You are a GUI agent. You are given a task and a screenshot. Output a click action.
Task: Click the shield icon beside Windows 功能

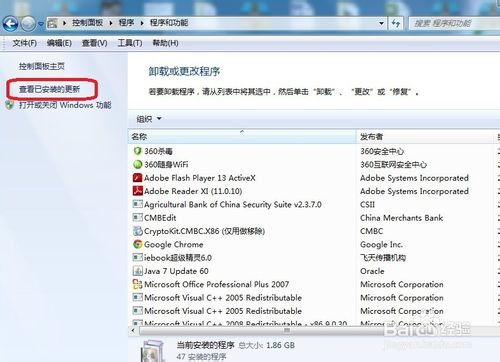(x=10, y=105)
